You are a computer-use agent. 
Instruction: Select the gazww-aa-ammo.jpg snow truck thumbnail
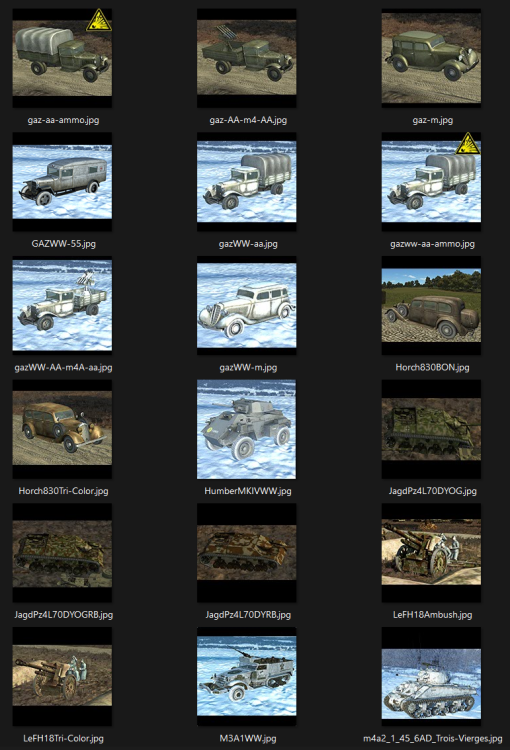coord(432,182)
